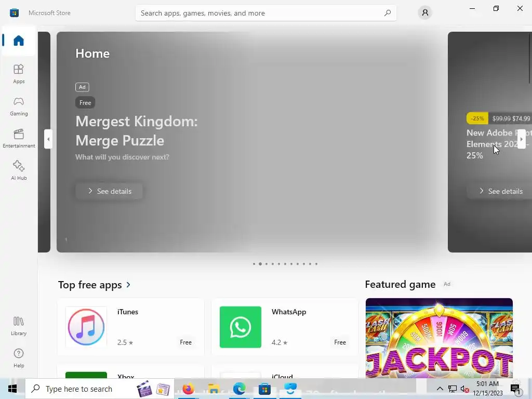Open File Explorer from the taskbar
Viewport: 532px width, 399px height.
coord(214,389)
